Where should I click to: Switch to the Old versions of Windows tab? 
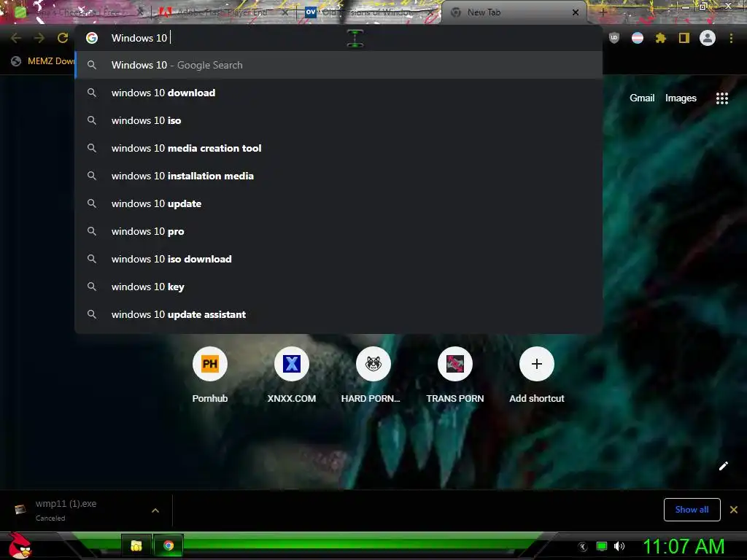tap(367, 12)
